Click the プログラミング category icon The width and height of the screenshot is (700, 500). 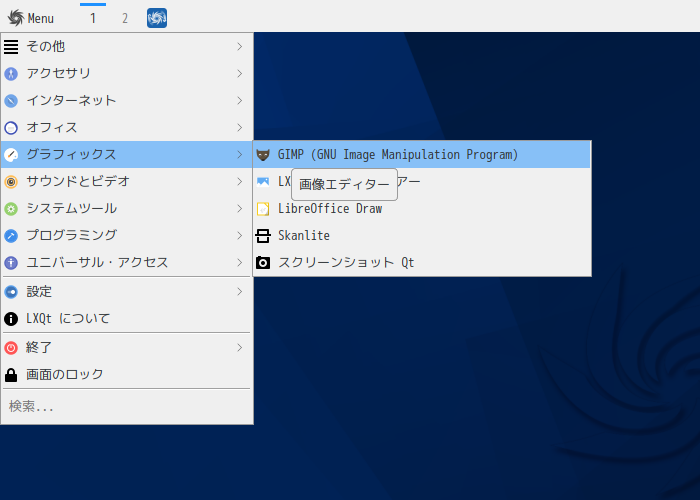tap(11, 236)
